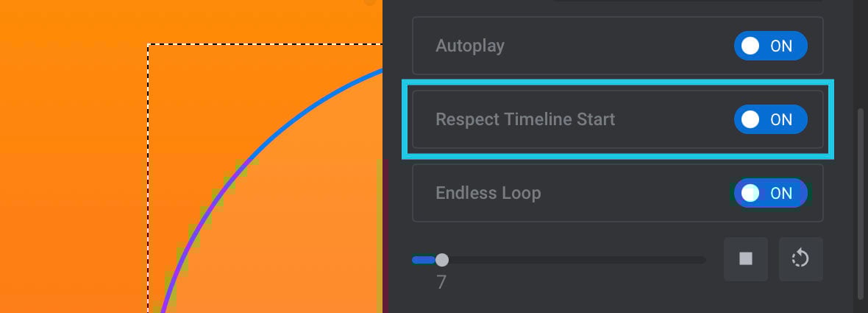
Task: Click the circular rewind reset icon
Action: [x=800, y=259]
